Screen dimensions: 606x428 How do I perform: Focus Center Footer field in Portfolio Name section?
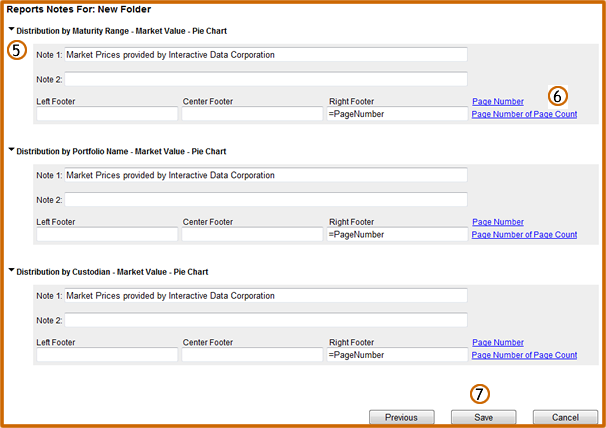(x=252, y=235)
